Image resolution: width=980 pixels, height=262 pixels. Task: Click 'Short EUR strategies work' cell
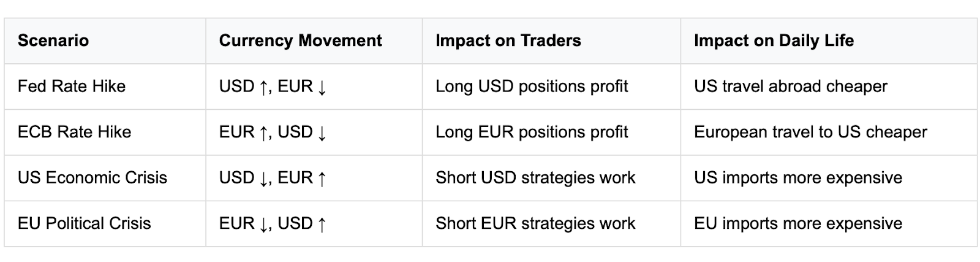(551, 223)
